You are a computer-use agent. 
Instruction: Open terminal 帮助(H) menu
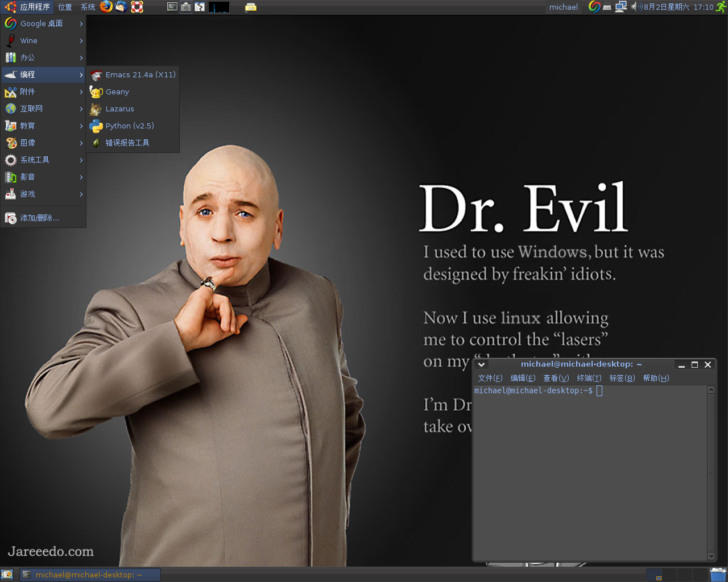point(656,378)
